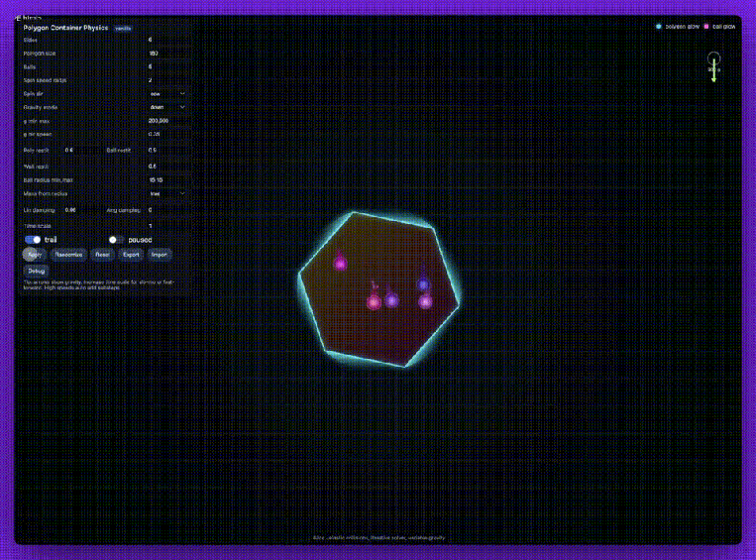Screen dimensions: 756x560
Task: Click the Polygon size value field
Action: tap(166, 54)
